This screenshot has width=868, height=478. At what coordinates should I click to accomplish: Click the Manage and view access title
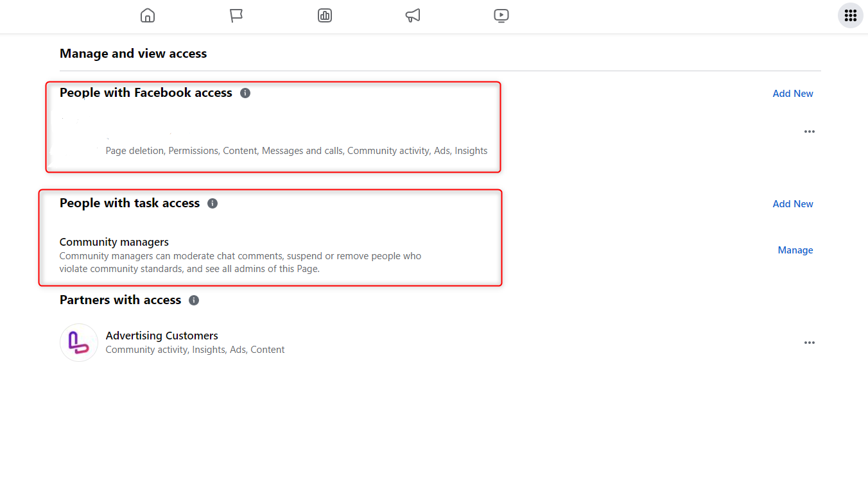[134, 54]
